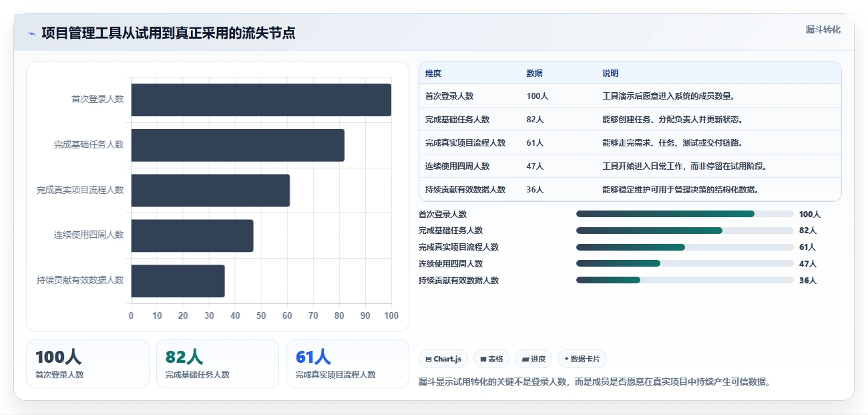Click the 完成基础任务人数 cell in the table

click(457, 120)
